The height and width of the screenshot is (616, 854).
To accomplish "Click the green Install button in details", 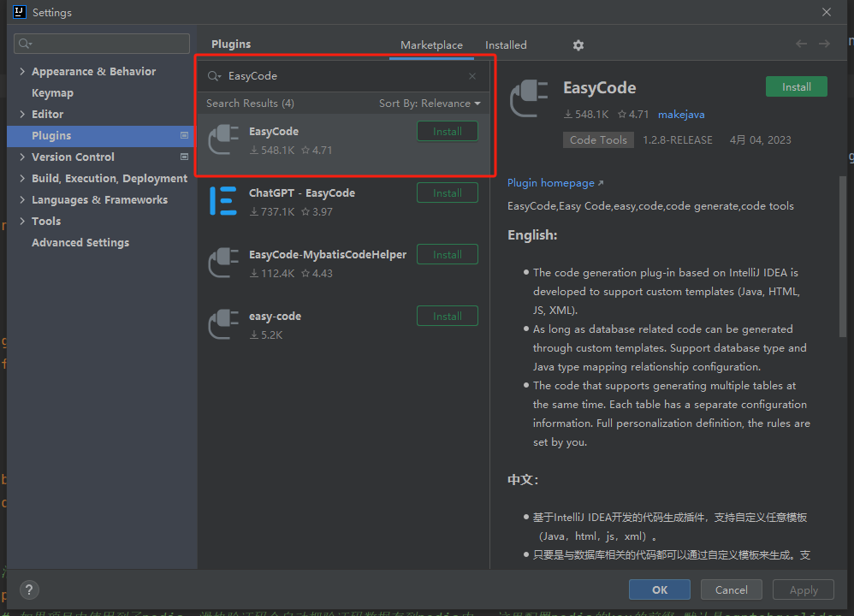I will pyautogui.click(x=797, y=86).
